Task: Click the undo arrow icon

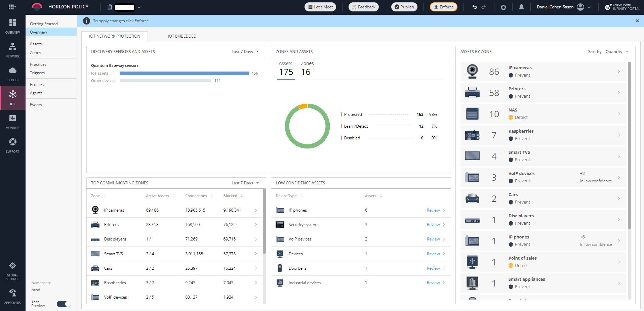Action: [x=475, y=7]
